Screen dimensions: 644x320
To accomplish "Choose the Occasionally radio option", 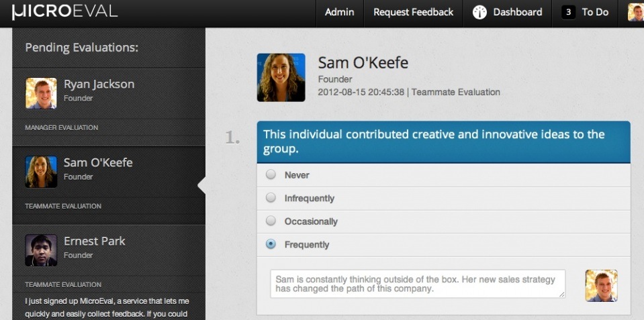I will [271, 221].
